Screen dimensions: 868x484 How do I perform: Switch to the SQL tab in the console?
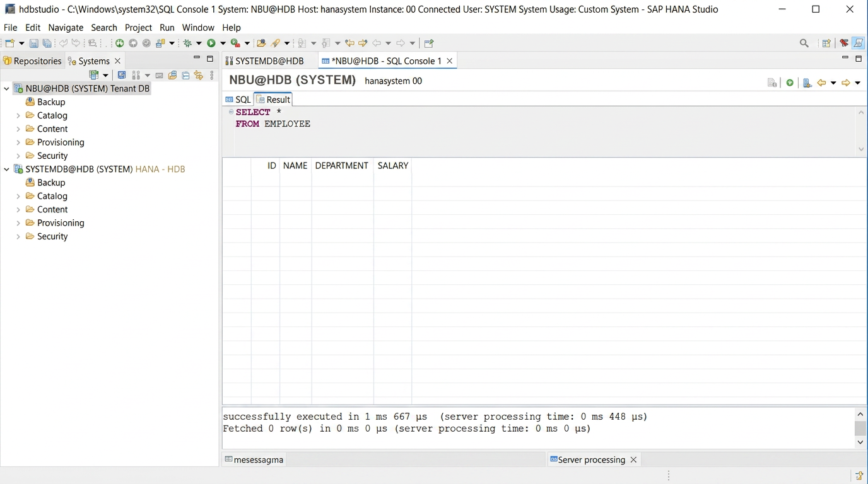pos(238,100)
